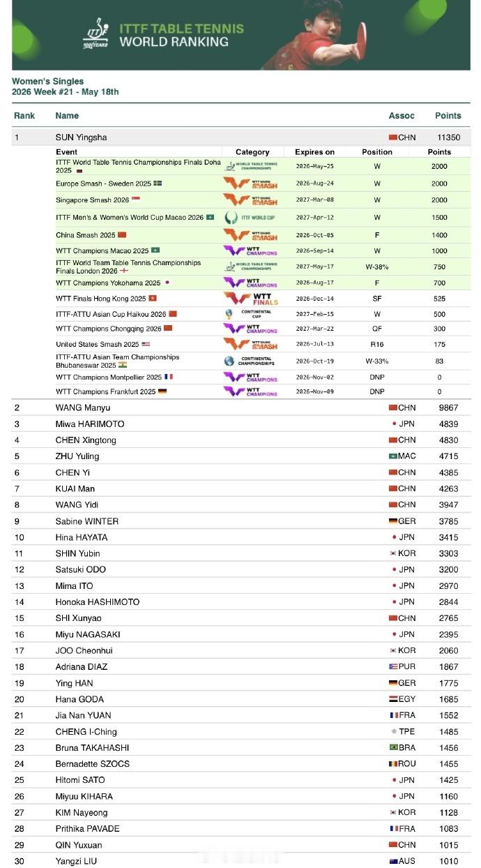Expand the WANG Manyu row
The image size is (481, 868).
[240, 407]
